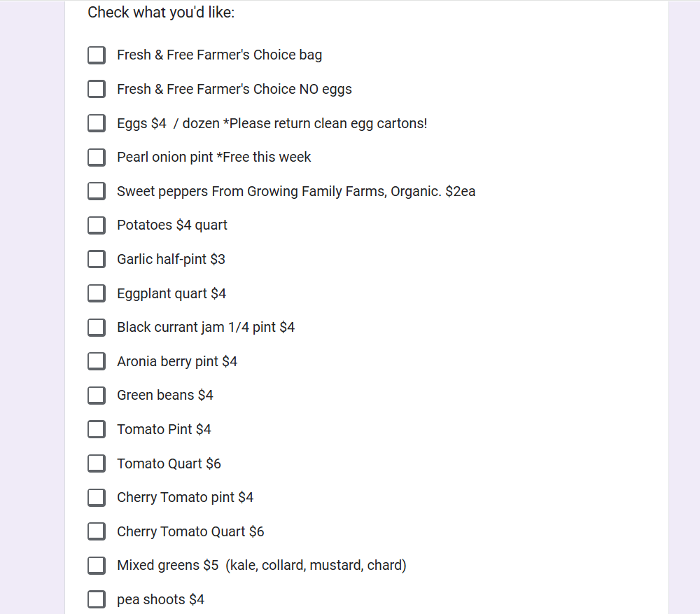Tick the Eggs $4 per dozen checkbox

(97, 123)
